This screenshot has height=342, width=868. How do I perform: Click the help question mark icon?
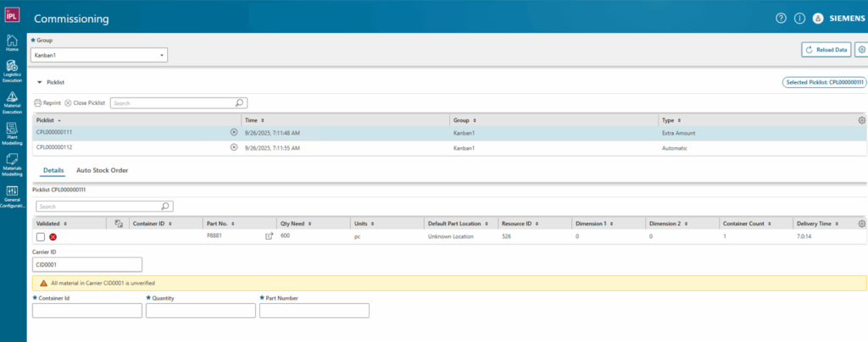tap(781, 18)
